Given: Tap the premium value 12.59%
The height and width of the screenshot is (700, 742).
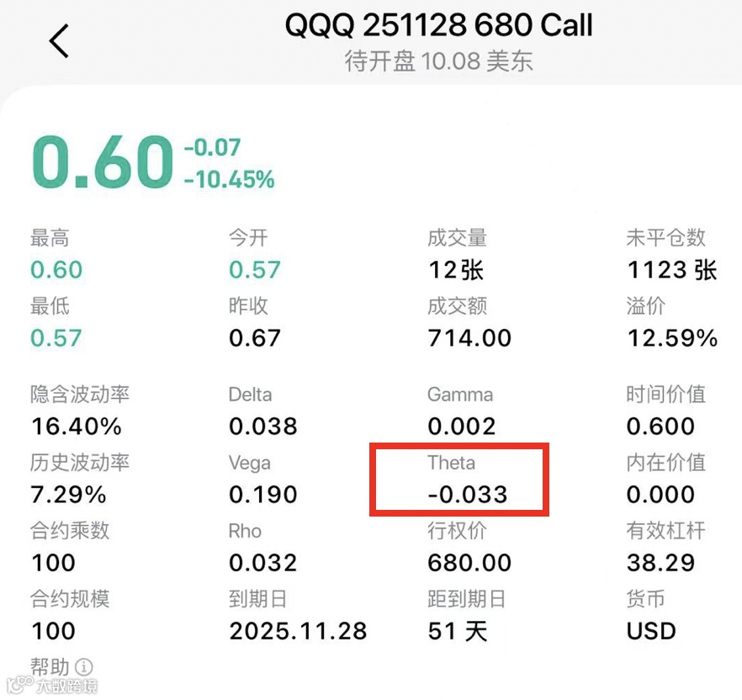Looking at the screenshot, I should 672,338.
